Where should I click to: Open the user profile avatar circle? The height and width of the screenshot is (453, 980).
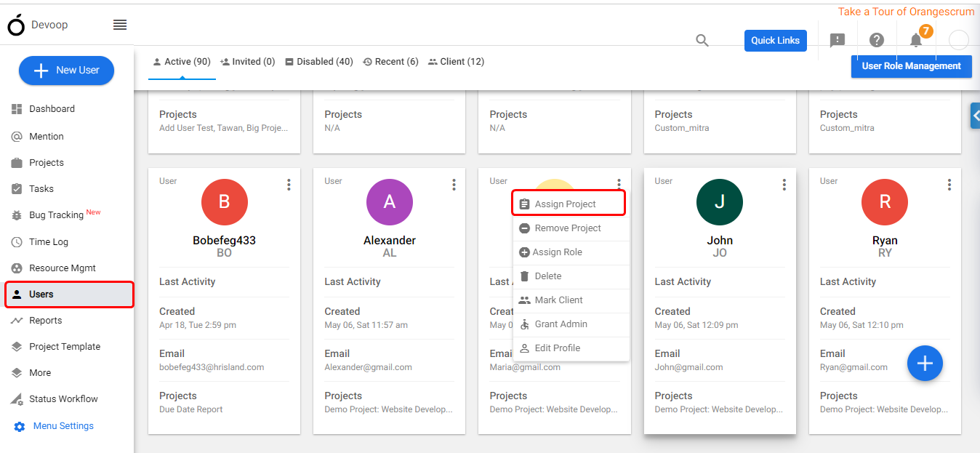click(x=959, y=40)
